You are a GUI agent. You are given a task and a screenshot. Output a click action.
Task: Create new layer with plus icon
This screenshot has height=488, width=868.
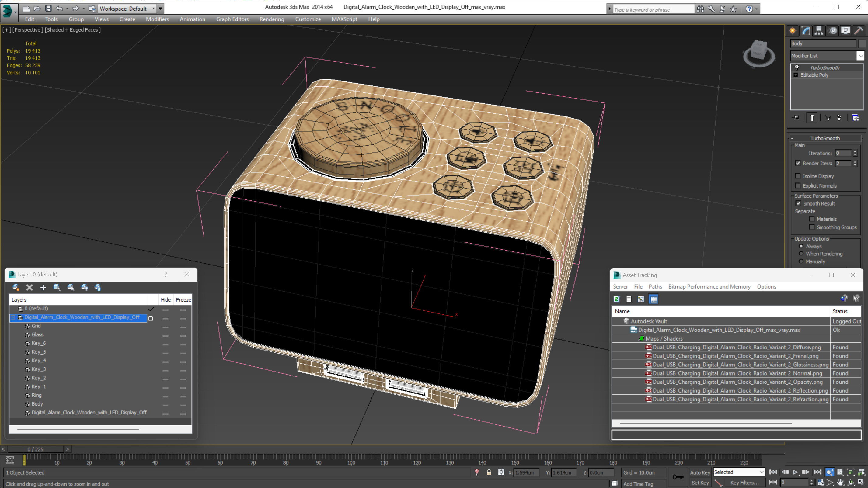pyautogui.click(x=43, y=287)
